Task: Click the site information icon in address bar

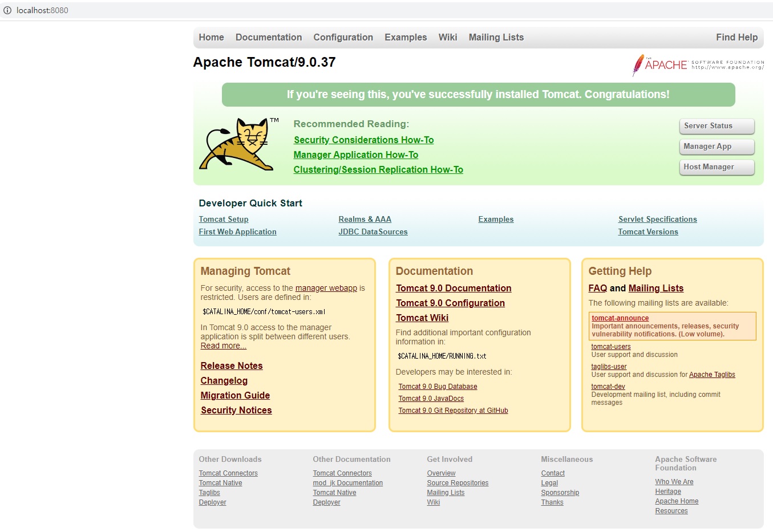Action: pyautogui.click(x=7, y=10)
